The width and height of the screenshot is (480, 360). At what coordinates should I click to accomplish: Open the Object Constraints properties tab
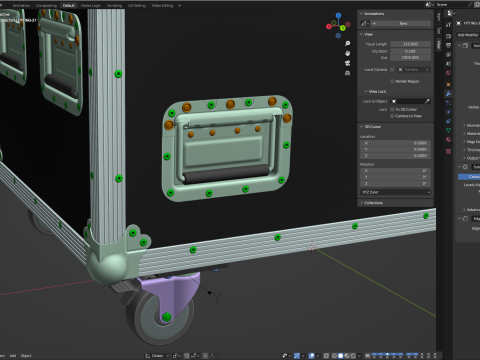[449, 121]
